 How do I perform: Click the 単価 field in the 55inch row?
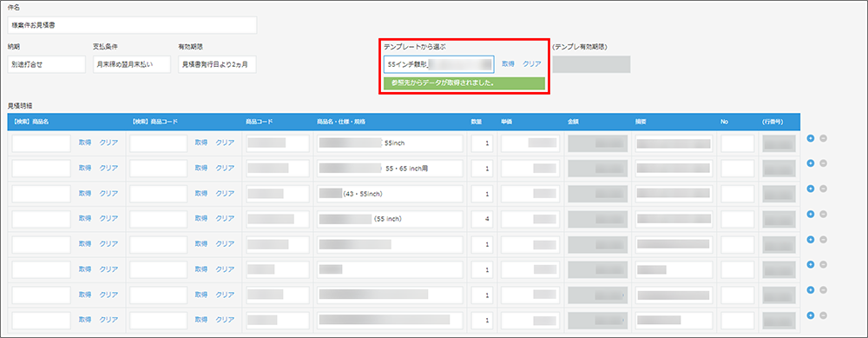[x=529, y=143]
